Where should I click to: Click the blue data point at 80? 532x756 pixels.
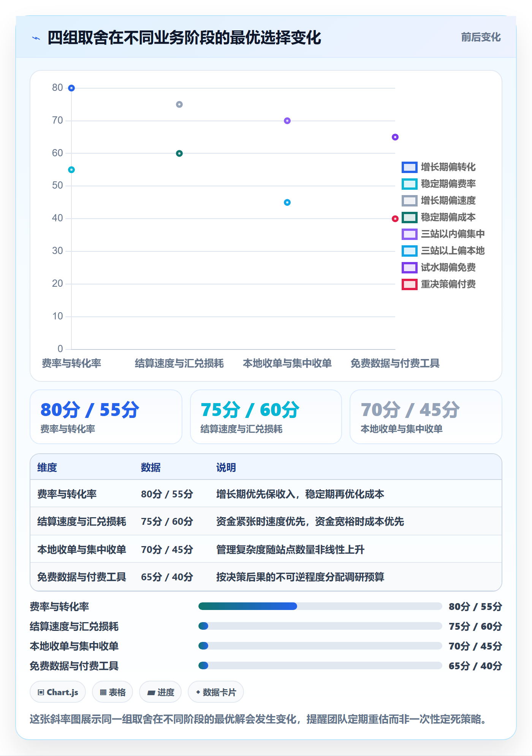[x=71, y=88]
